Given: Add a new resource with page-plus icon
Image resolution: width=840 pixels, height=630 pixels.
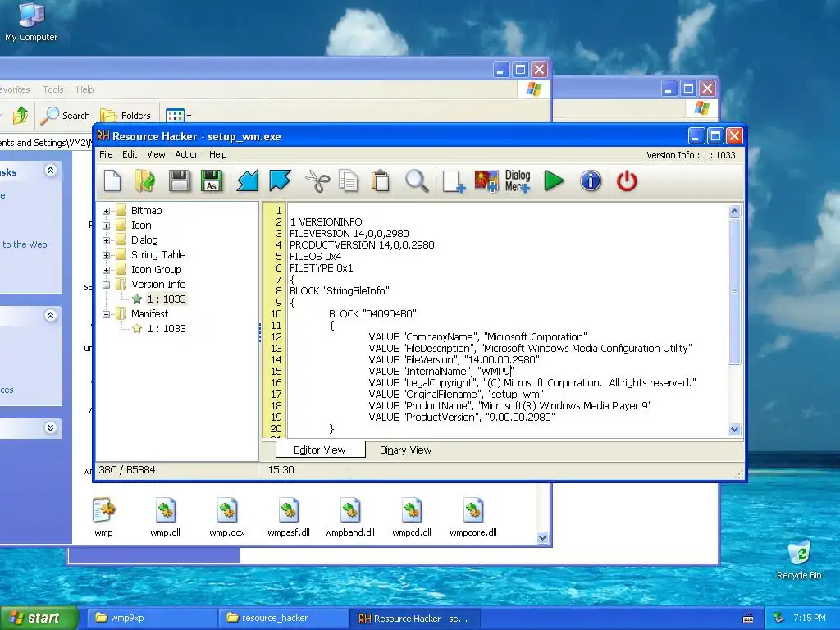Looking at the screenshot, I should click(x=454, y=181).
